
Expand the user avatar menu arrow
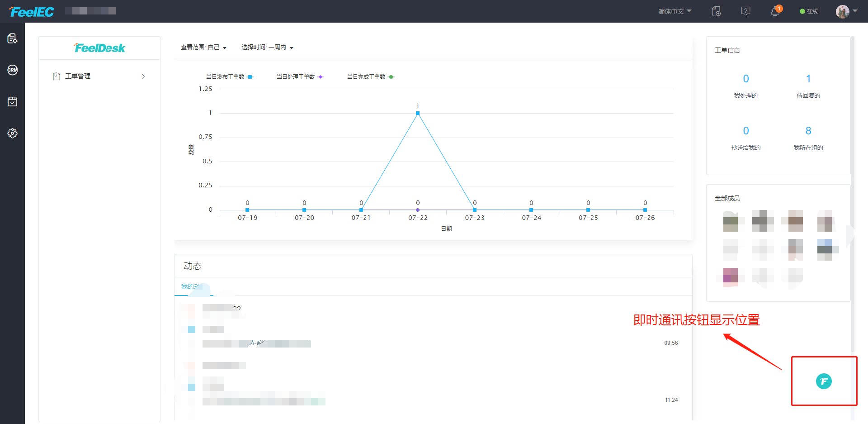coord(855,11)
